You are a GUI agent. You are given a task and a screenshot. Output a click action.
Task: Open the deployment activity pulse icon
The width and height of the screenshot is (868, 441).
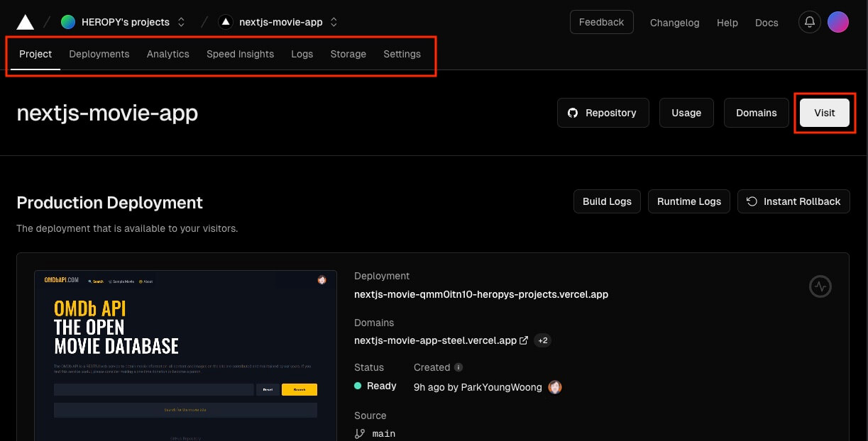(x=820, y=286)
